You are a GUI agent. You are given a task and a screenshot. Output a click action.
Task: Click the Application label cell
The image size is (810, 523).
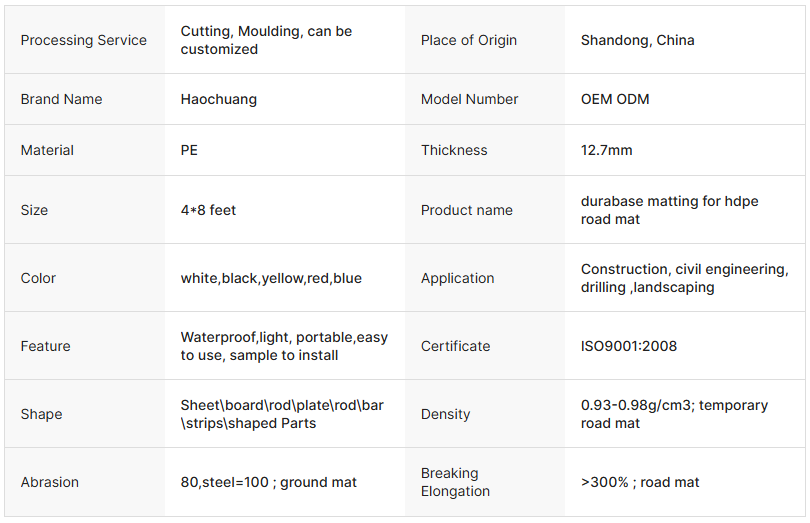(458, 278)
